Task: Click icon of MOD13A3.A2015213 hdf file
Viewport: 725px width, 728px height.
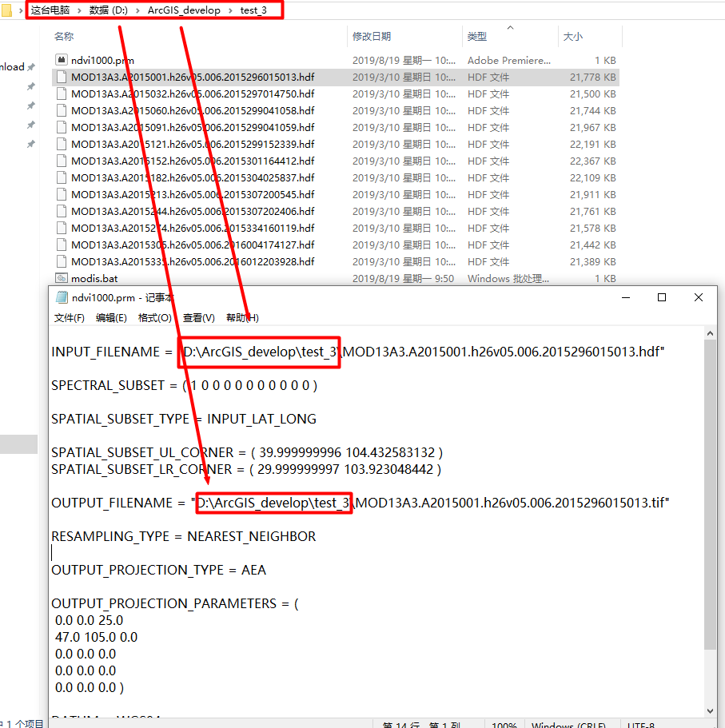Action: pos(62,194)
